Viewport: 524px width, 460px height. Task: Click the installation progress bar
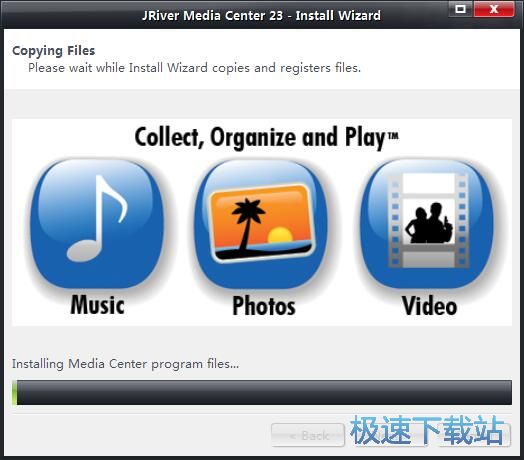pyautogui.click(x=262, y=392)
